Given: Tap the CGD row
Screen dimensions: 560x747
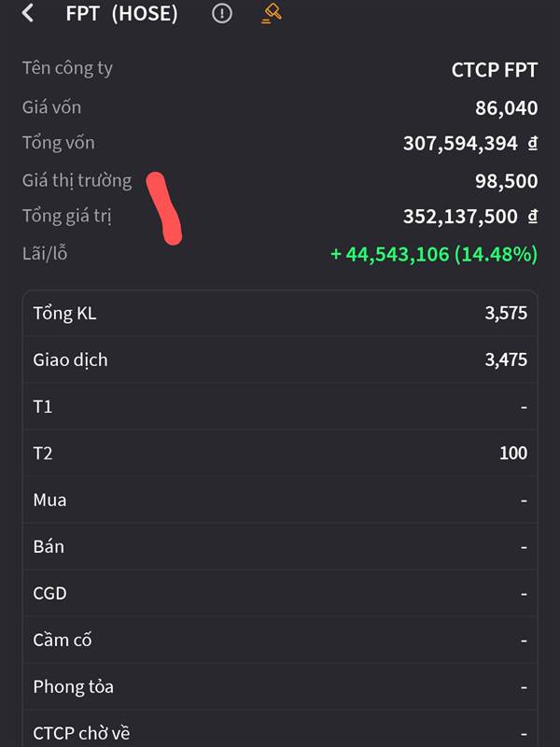Looking at the screenshot, I should click(280, 593).
